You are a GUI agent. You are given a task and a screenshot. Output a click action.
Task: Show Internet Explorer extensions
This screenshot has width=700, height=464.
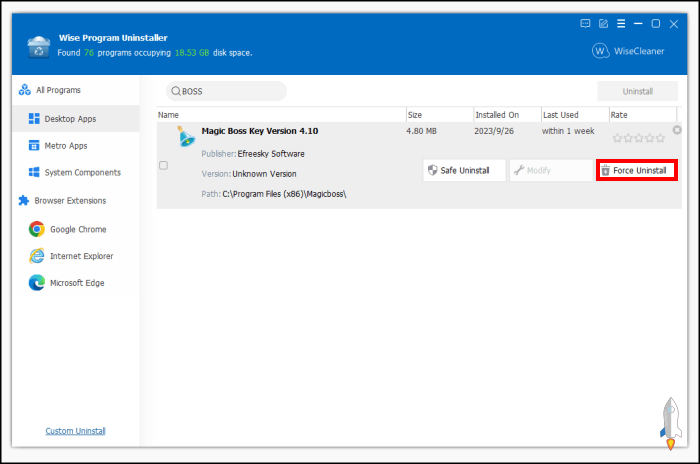pos(82,256)
